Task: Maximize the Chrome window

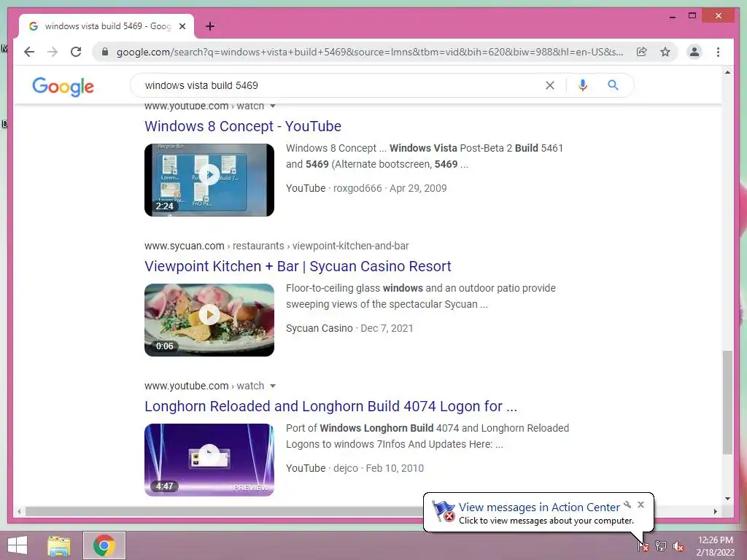Action: pyautogui.click(x=692, y=16)
